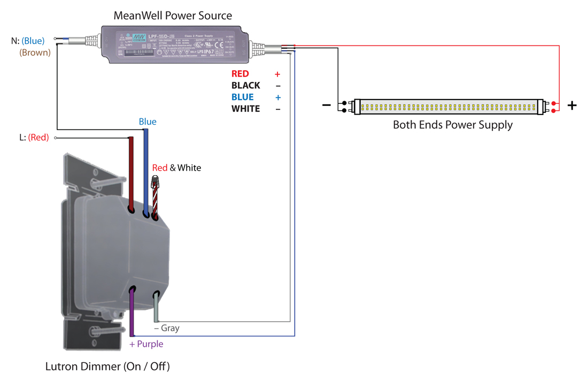Click the black terminal dots on tube
This screenshot has width=588, height=380.
344,107
